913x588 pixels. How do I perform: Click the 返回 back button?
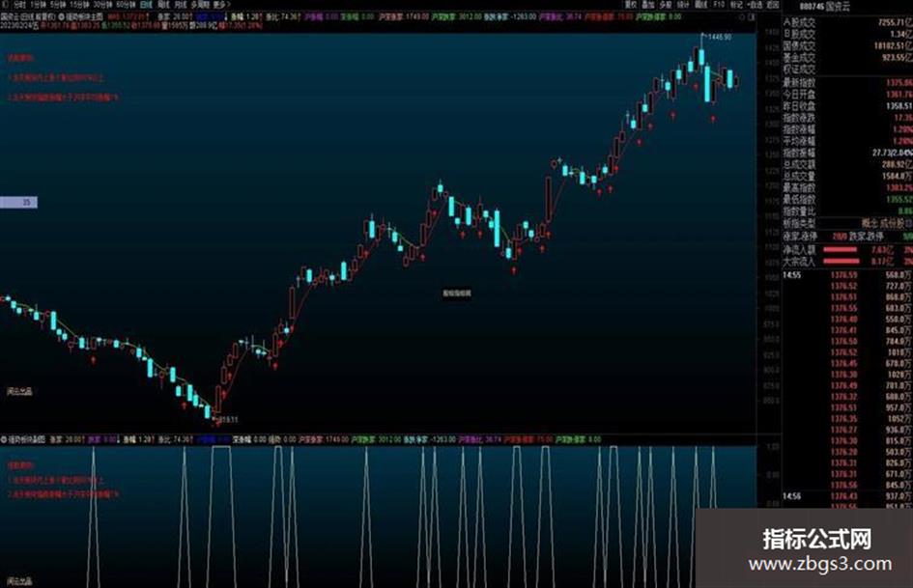[773, 5]
